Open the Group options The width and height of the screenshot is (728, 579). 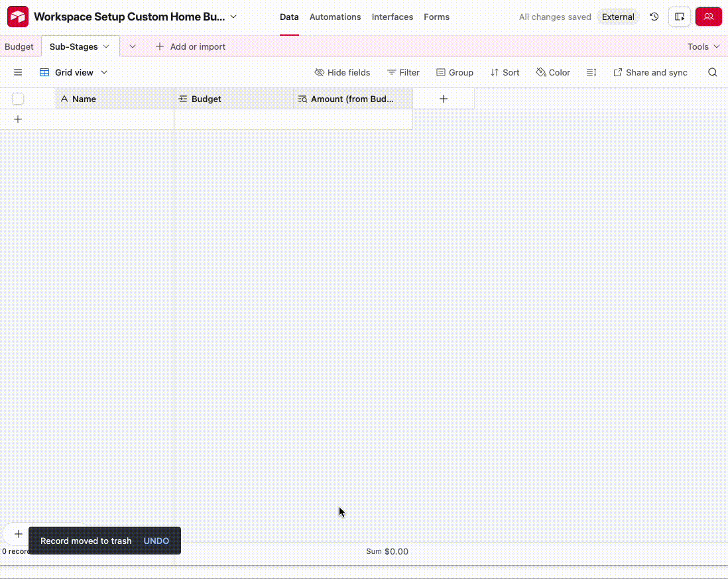coord(455,72)
